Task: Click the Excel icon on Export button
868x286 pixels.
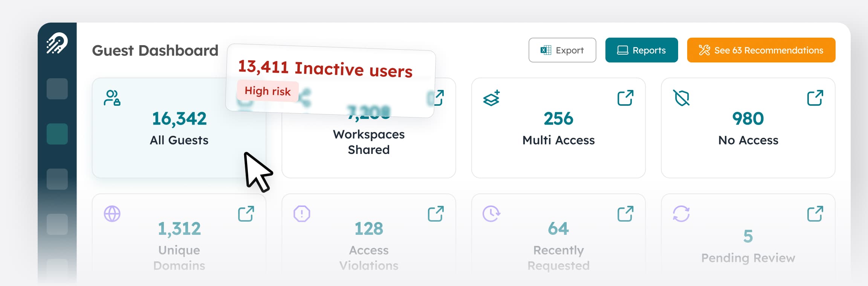Action: [546, 50]
